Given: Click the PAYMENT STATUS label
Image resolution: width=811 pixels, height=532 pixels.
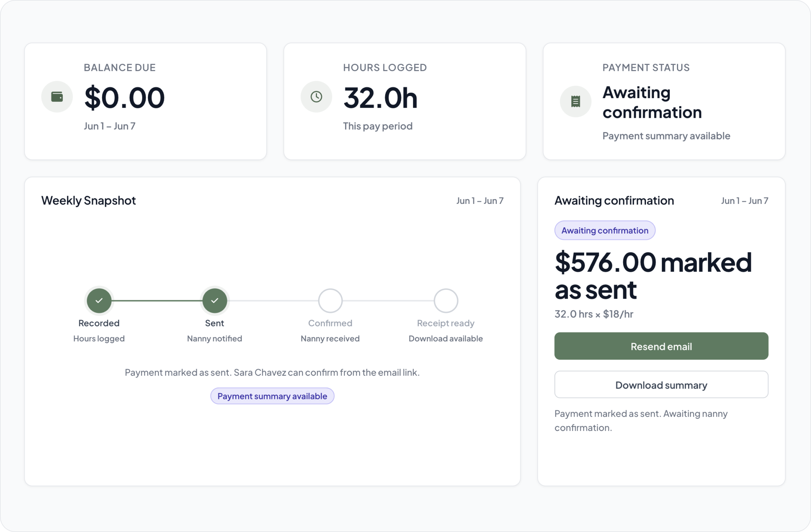Looking at the screenshot, I should click(646, 67).
